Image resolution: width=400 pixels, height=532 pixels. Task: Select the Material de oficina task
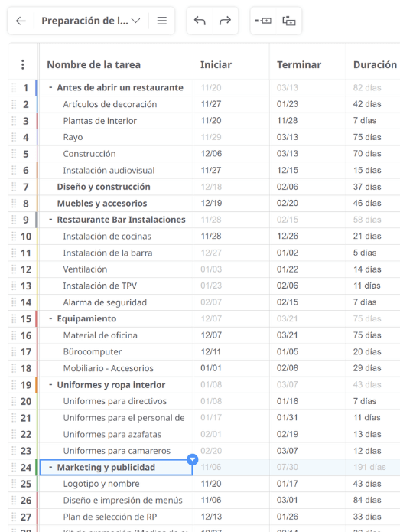[100, 335]
